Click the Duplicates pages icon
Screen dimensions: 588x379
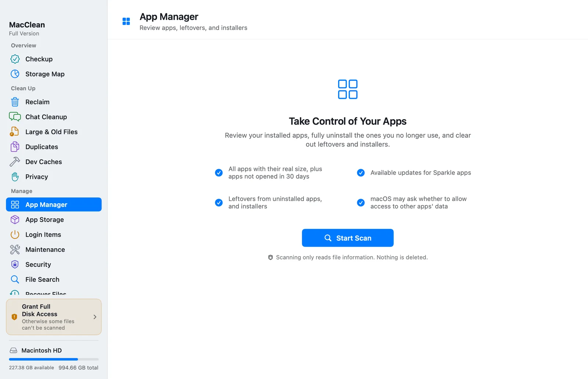(x=15, y=147)
